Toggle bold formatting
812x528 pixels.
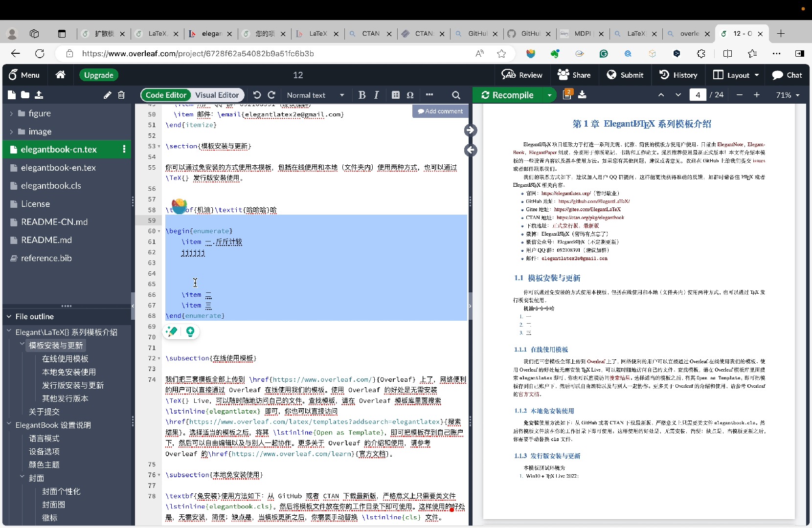362,95
